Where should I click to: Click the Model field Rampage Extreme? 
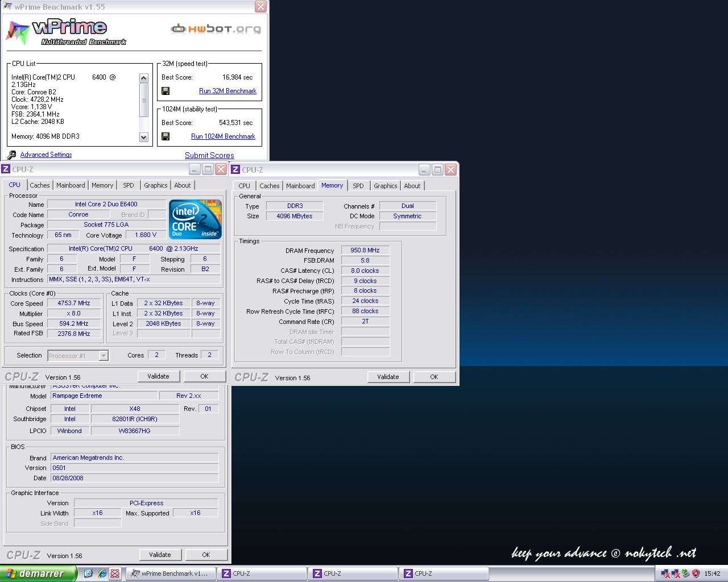(104, 396)
